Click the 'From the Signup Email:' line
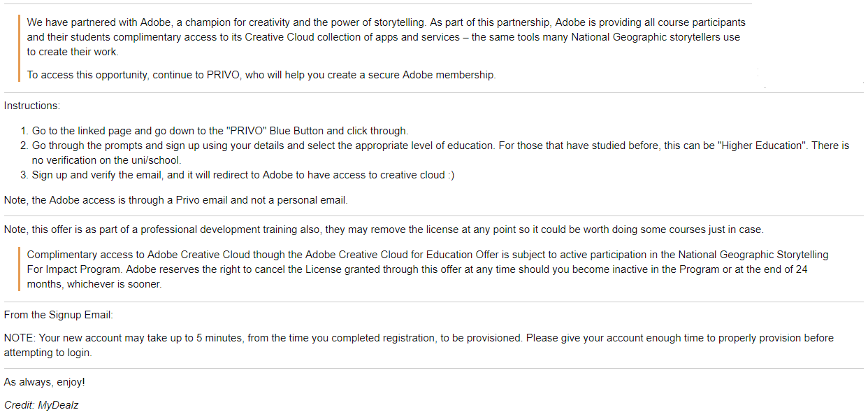Image resolution: width=868 pixels, height=417 pixels. tap(59, 315)
